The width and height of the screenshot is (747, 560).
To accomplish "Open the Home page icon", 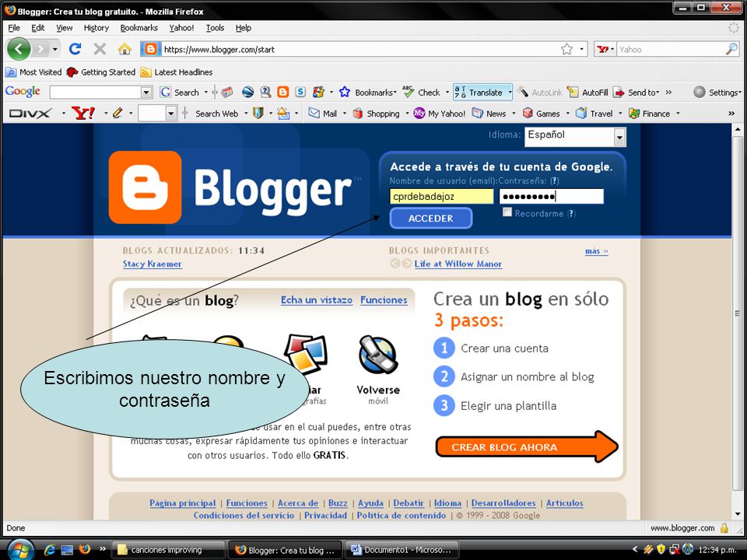I will point(124,48).
